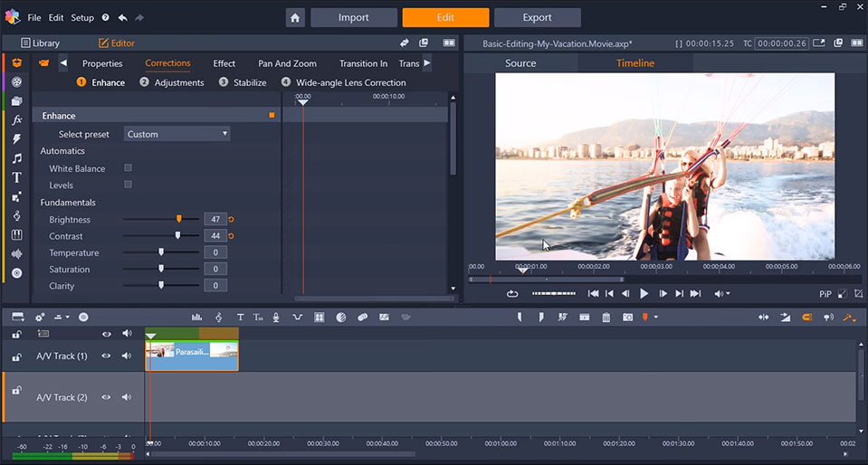This screenshot has height=465, width=868.
Task: Open the Select preset Custom dropdown
Action: pyautogui.click(x=177, y=134)
